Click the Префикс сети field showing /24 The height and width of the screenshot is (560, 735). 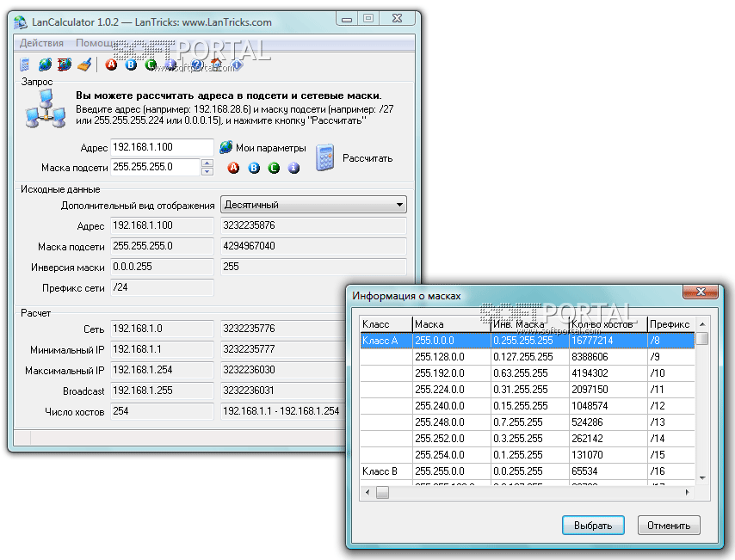click(x=162, y=287)
